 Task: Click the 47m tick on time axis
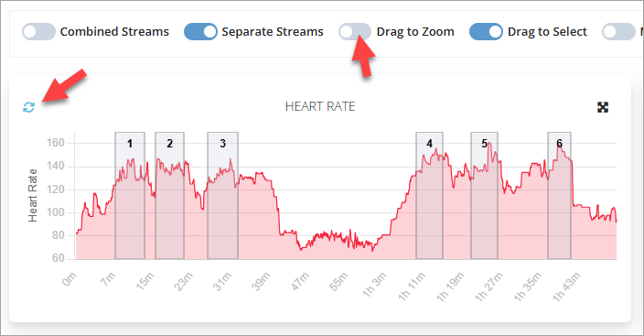point(300,282)
